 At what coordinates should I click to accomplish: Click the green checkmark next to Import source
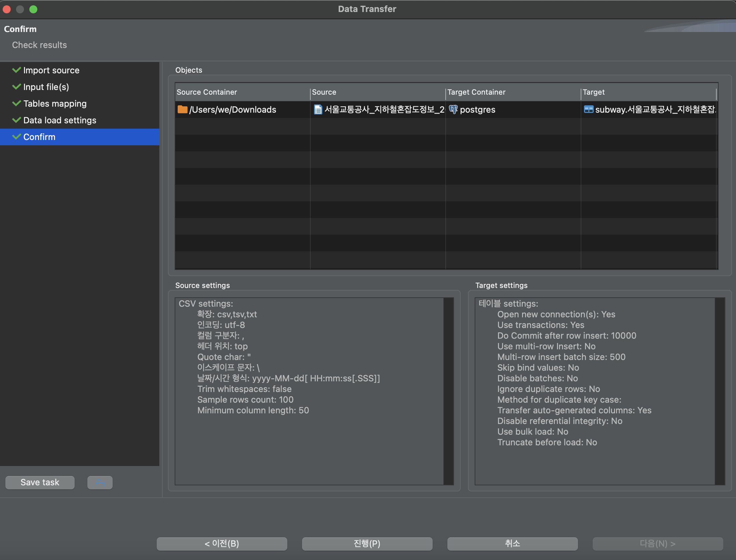[x=16, y=70]
